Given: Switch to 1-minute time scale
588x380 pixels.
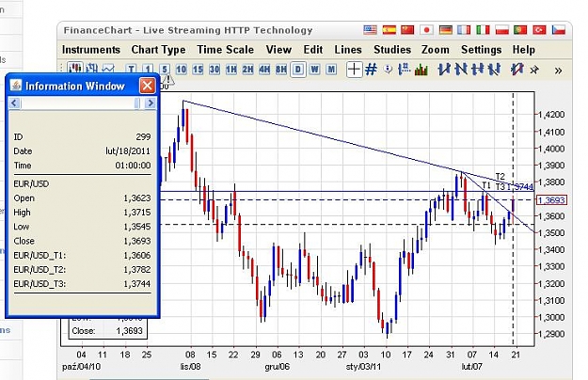Looking at the screenshot, I should point(148,70).
